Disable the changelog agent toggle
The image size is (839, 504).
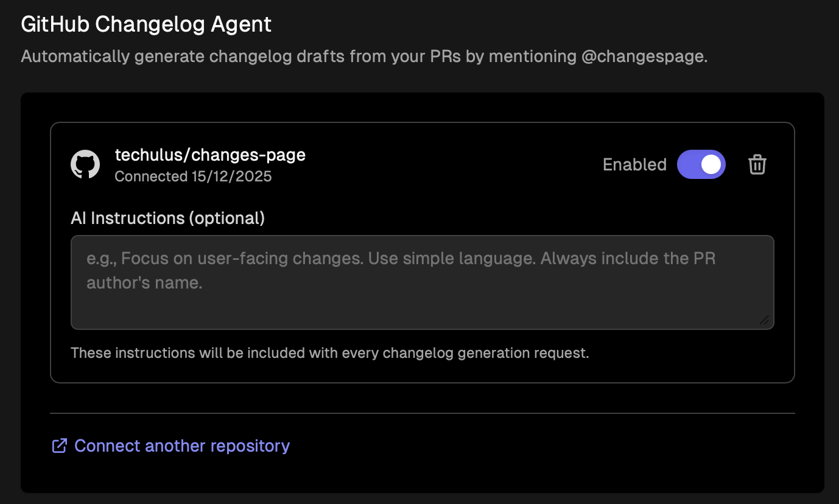701,164
